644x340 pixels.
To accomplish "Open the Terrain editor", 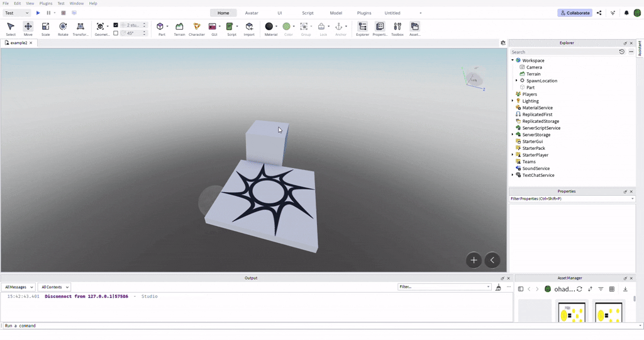I will 179,28.
